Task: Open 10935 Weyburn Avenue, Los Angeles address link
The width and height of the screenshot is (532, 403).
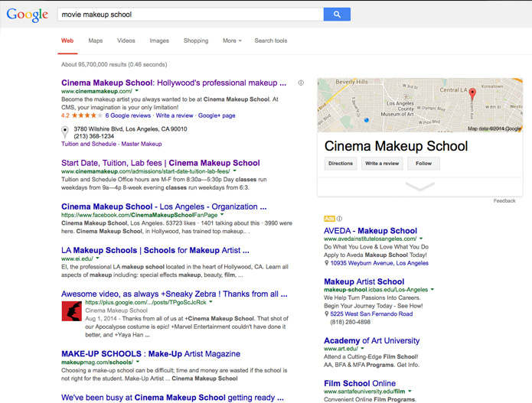Action: (380, 263)
